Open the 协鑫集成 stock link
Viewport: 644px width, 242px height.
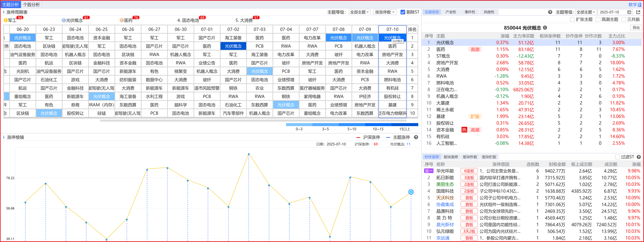coord(445,204)
